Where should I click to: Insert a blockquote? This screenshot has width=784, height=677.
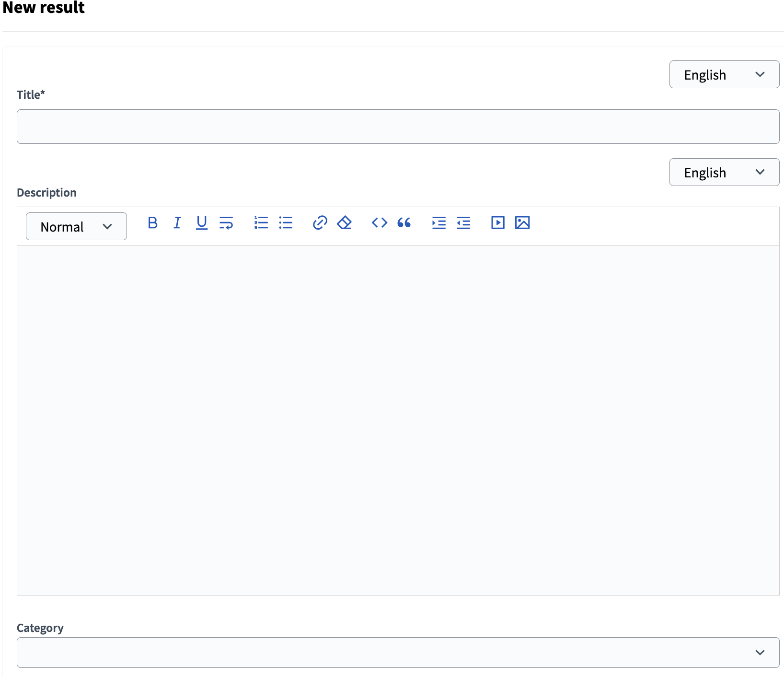[x=404, y=223]
